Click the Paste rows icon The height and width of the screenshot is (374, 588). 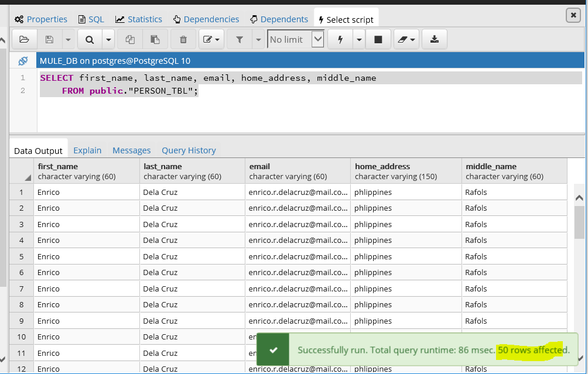pos(155,40)
